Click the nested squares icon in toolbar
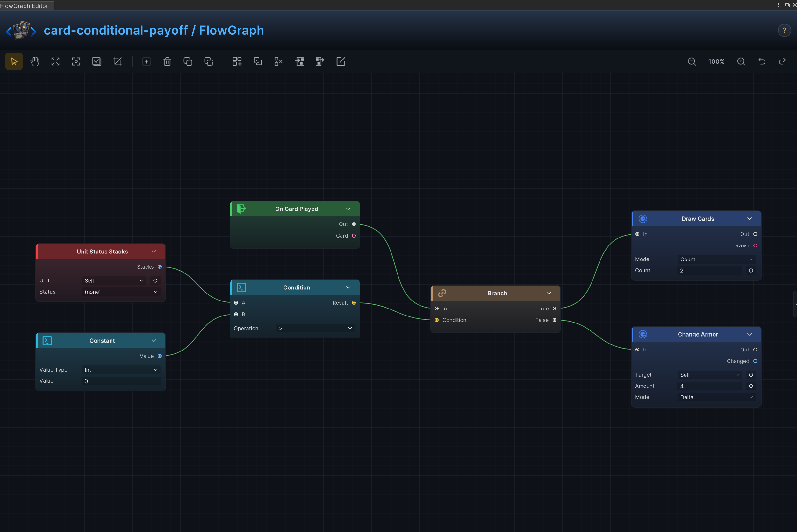Viewport: 797px width, 532px height. pos(258,61)
